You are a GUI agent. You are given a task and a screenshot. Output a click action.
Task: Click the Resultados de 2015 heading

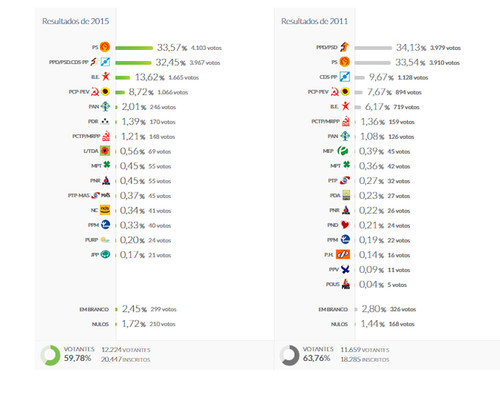[x=76, y=21]
